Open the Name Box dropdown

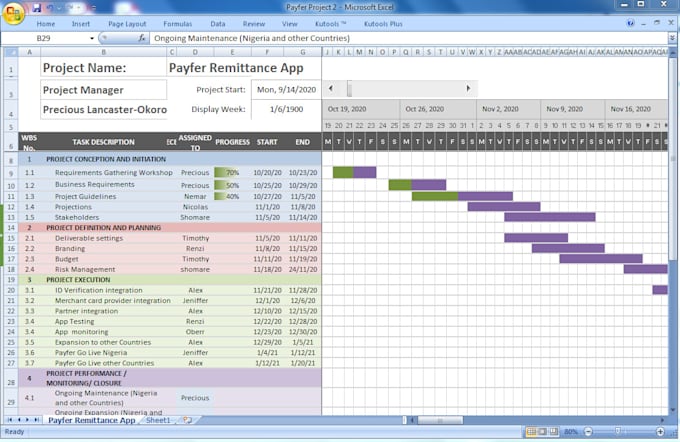(x=92, y=38)
